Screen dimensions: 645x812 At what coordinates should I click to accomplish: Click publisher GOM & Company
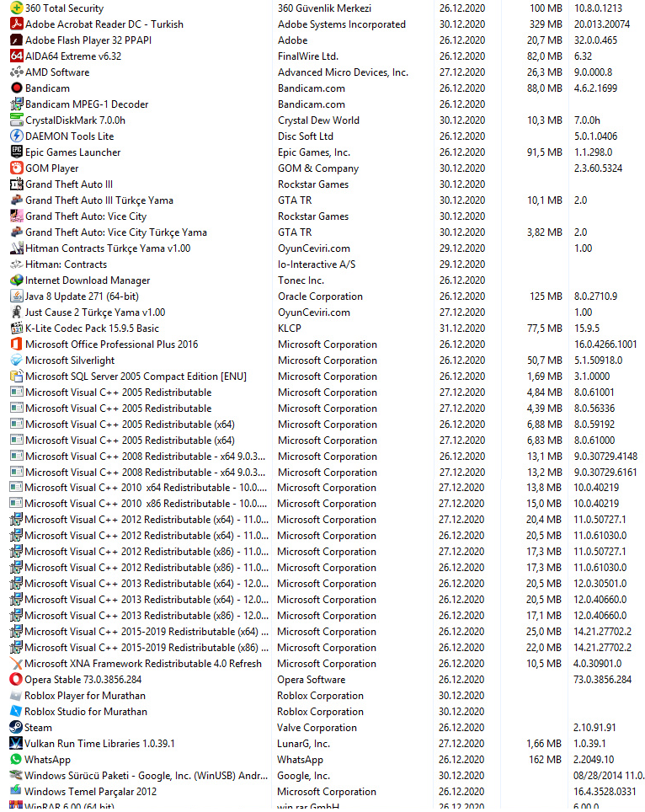[x=318, y=168]
